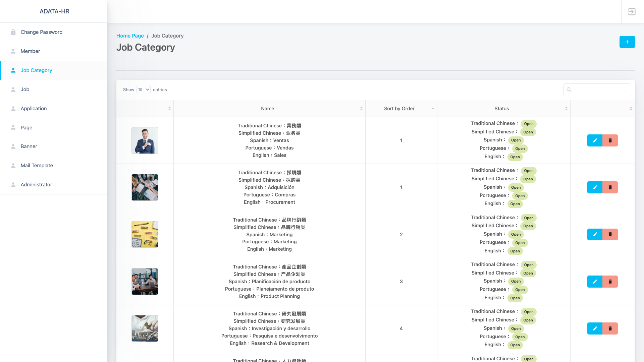Click the blue plus add category button
The width and height of the screenshot is (644, 362).
pos(627,42)
